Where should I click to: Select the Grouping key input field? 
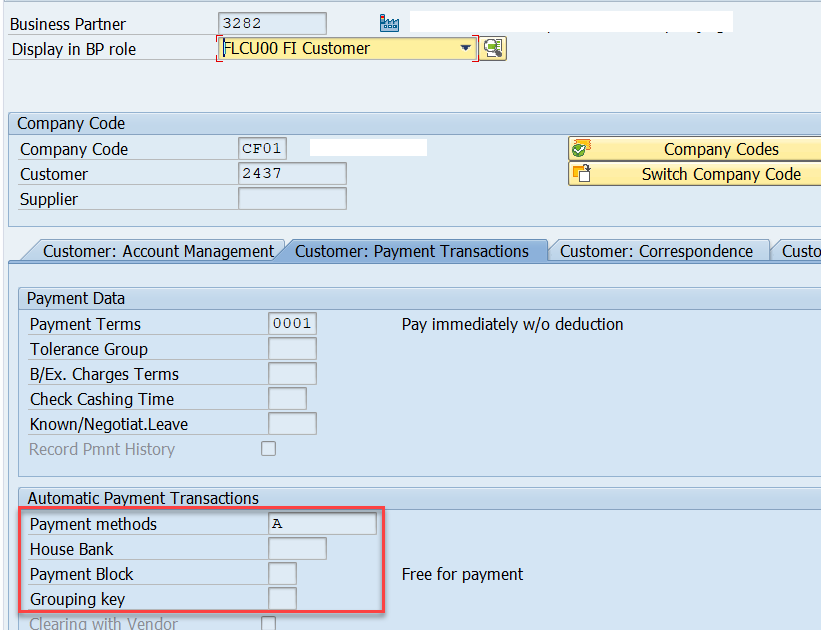point(281,597)
